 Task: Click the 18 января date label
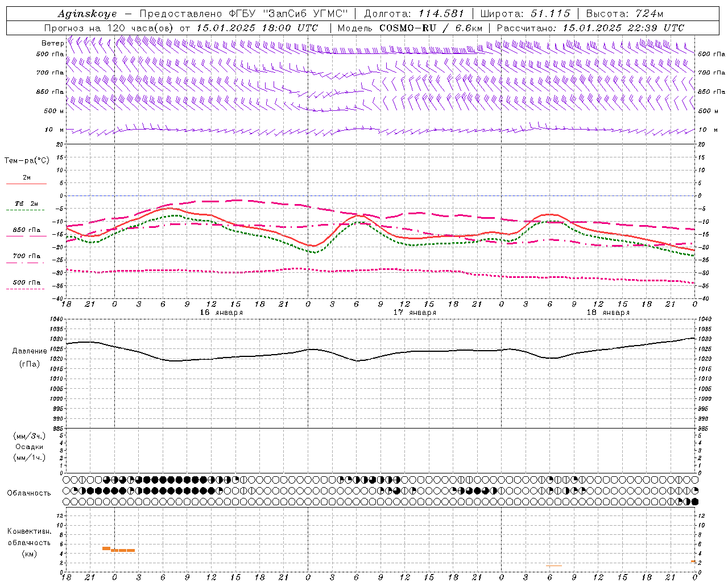pos(608,313)
